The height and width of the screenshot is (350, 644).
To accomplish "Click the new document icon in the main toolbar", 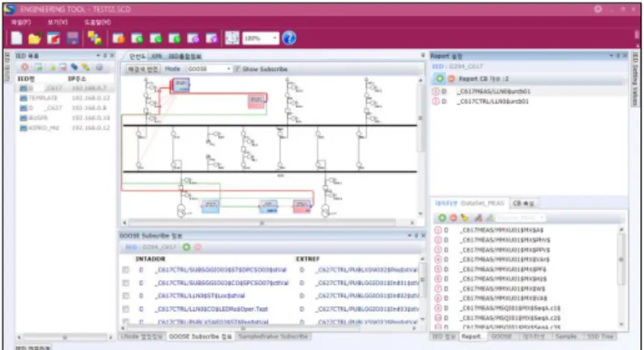I will [16, 38].
